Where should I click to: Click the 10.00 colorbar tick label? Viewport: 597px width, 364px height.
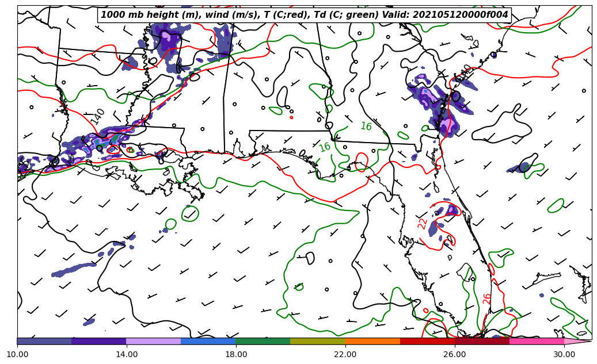point(17,354)
